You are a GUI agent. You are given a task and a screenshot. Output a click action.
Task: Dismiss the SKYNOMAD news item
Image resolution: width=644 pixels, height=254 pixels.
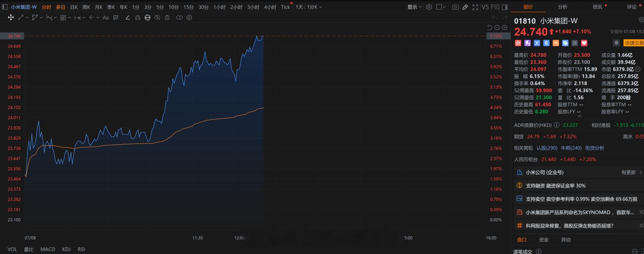pyautogui.click(x=641, y=212)
